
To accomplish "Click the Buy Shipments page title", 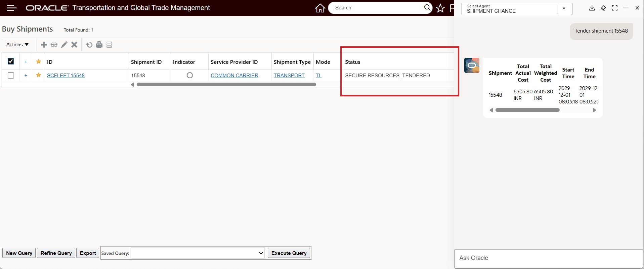I will (27, 29).
